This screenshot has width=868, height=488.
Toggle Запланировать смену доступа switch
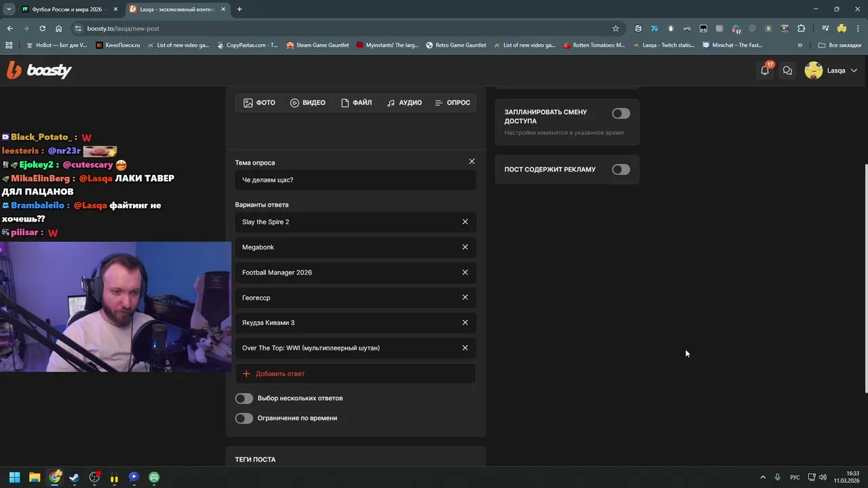pyautogui.click(x=621, y=114)
